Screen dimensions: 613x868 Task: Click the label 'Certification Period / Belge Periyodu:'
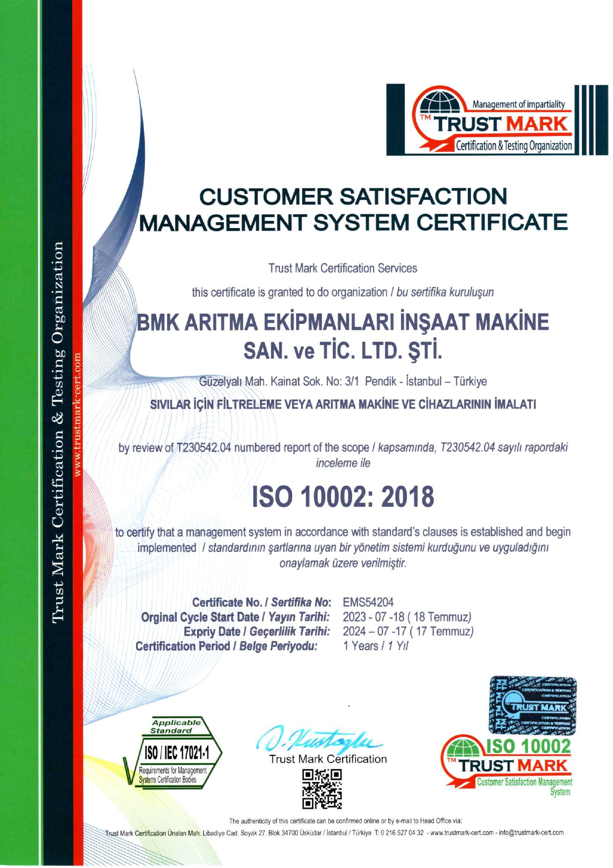[x=226, y=646]
